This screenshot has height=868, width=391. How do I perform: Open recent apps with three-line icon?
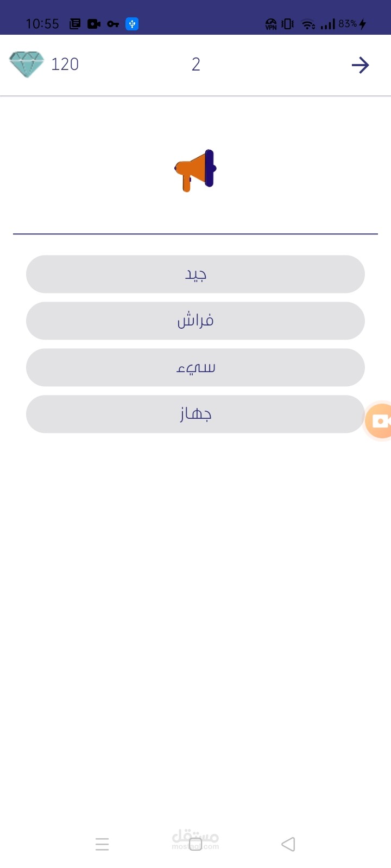click(x=102, y=844)
